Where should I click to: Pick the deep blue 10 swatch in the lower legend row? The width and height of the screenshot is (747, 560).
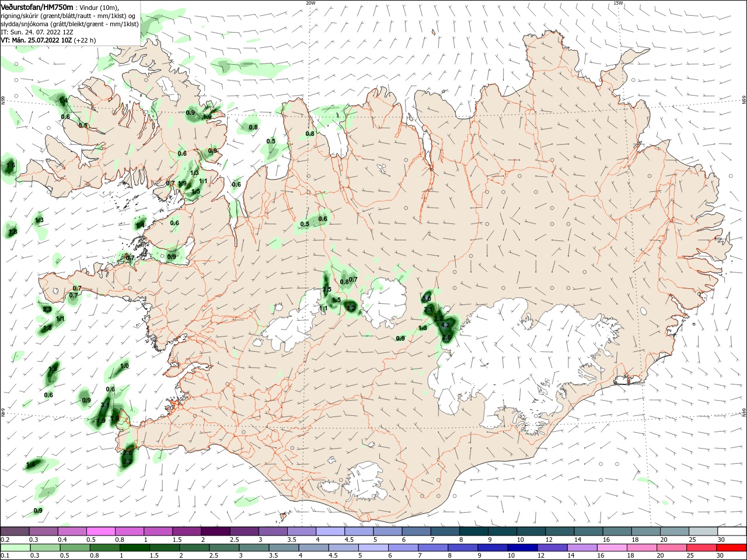(522, 548)
